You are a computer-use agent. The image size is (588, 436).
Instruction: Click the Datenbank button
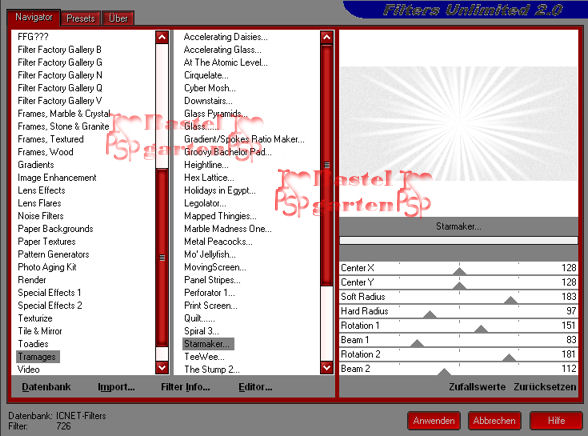tap(46, 387)
